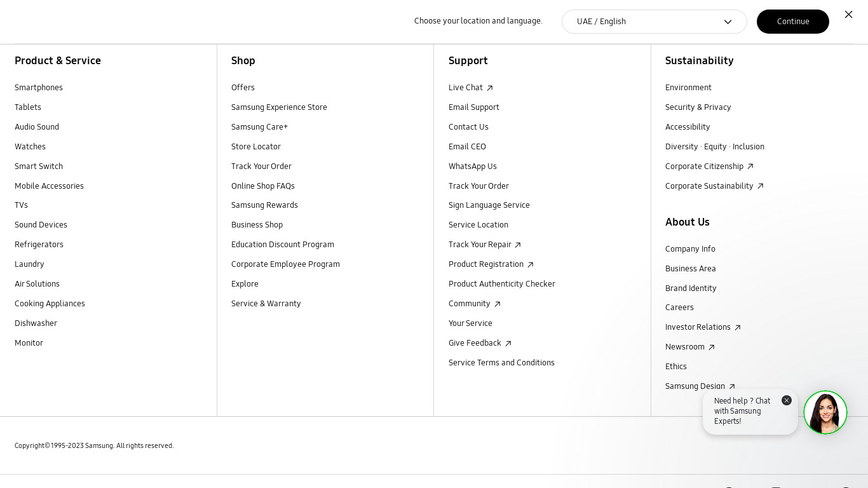
Task: Select the Watches link
Action: coord(30,147)
